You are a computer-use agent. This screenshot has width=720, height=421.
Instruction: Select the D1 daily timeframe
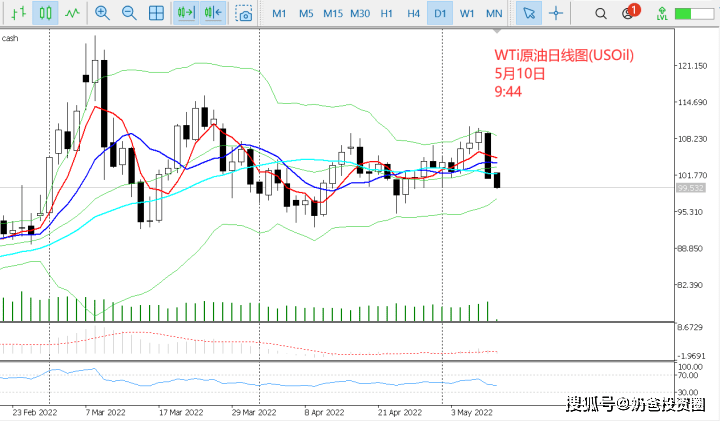click(440, 13)
